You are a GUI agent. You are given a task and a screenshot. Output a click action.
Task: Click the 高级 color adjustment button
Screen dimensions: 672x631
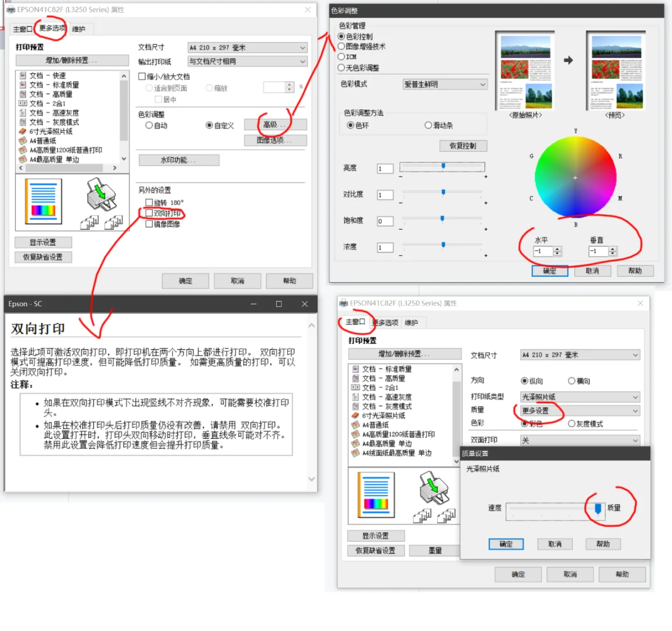point(276,124)
